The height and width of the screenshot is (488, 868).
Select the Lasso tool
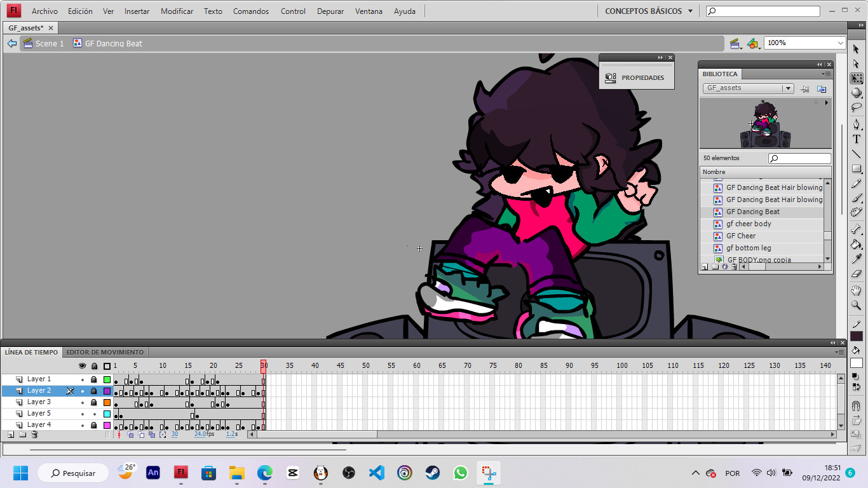click(857, 108)
